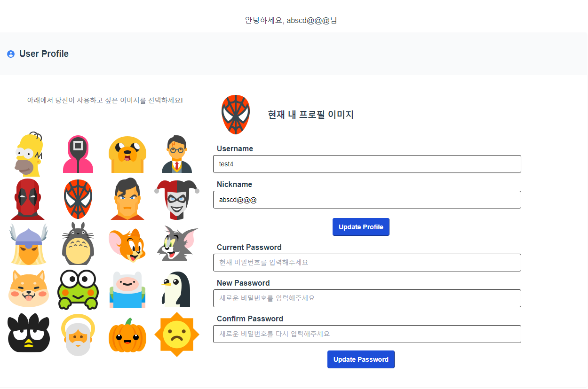Choose the winged-helmet Thor avatar

(29, 244)
